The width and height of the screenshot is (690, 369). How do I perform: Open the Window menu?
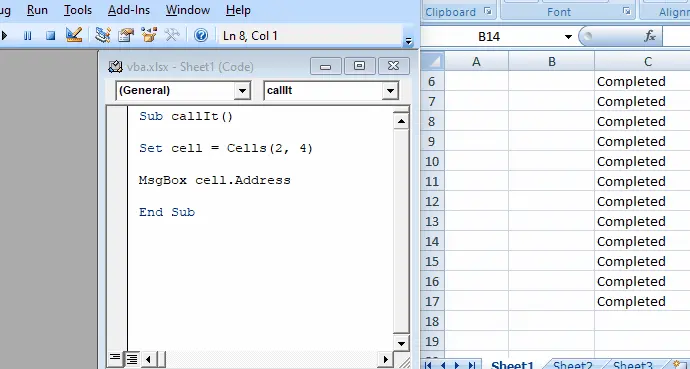188,10
